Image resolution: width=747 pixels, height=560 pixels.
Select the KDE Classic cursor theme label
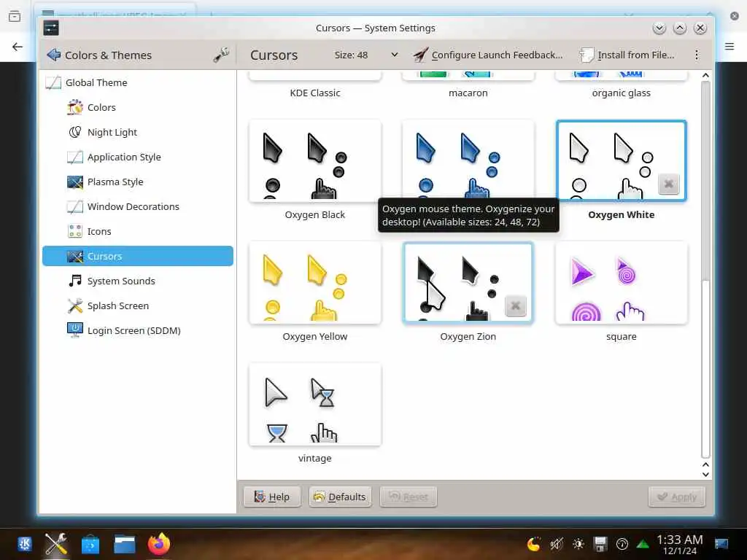click(x=315, y=93)
